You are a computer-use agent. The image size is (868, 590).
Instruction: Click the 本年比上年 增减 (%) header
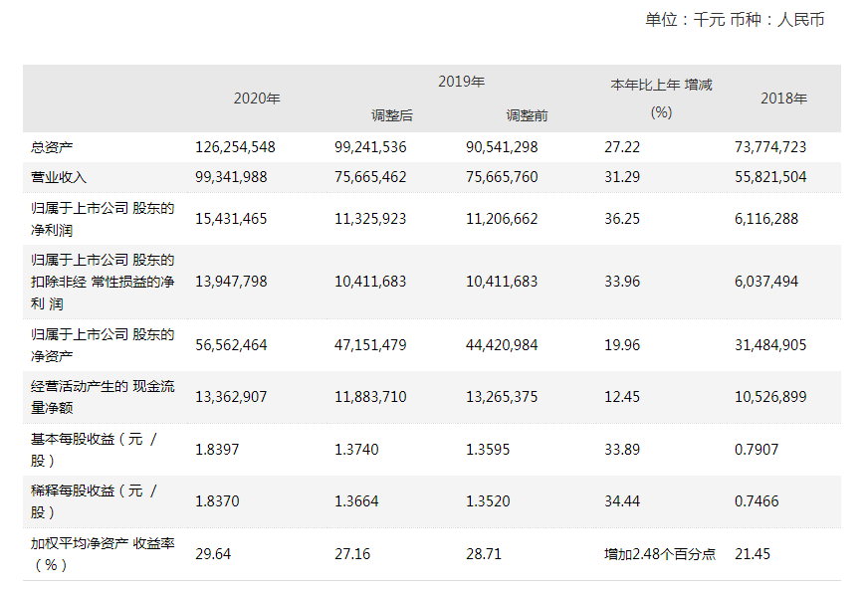tap(661, 98)
